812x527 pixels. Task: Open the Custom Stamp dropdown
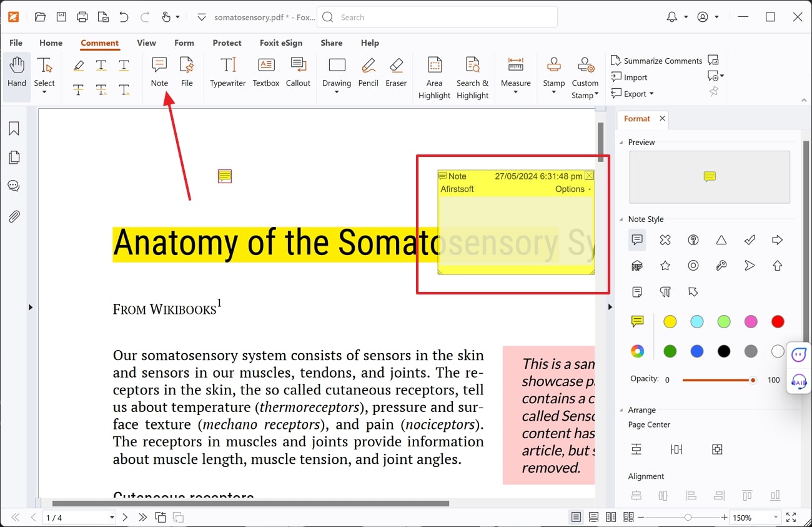point(597,95)
